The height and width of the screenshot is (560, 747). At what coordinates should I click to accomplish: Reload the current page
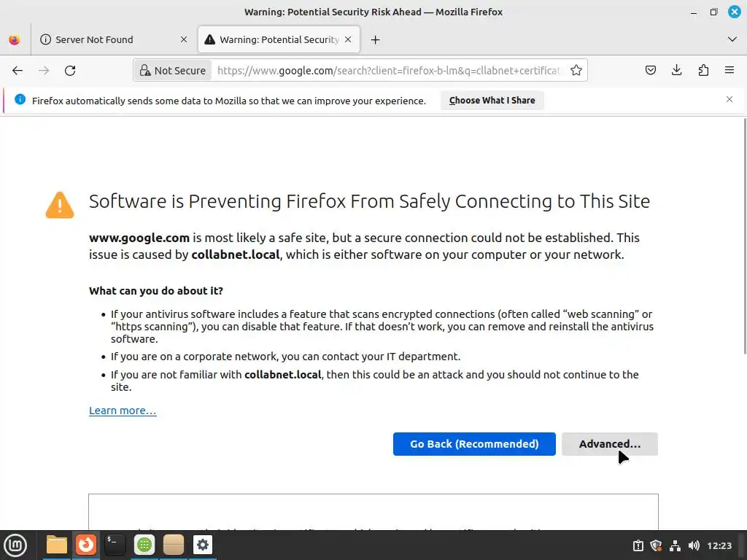(x=70, y=71)
